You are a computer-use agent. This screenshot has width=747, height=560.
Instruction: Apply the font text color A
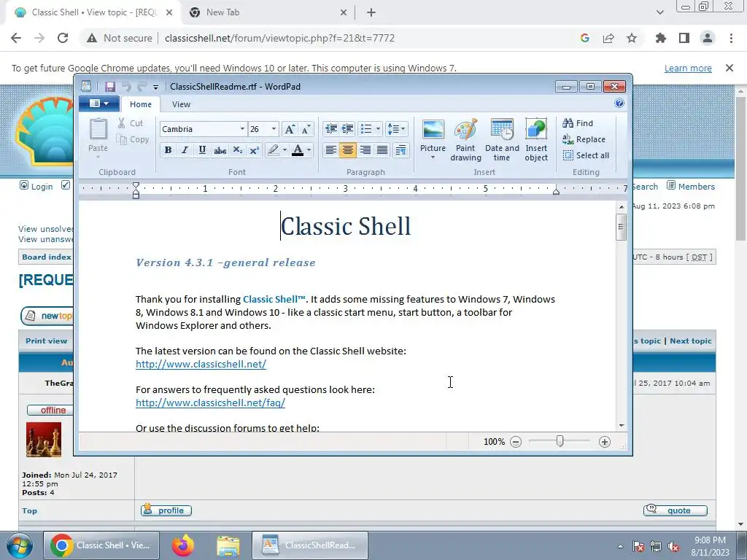pos(298,150)
